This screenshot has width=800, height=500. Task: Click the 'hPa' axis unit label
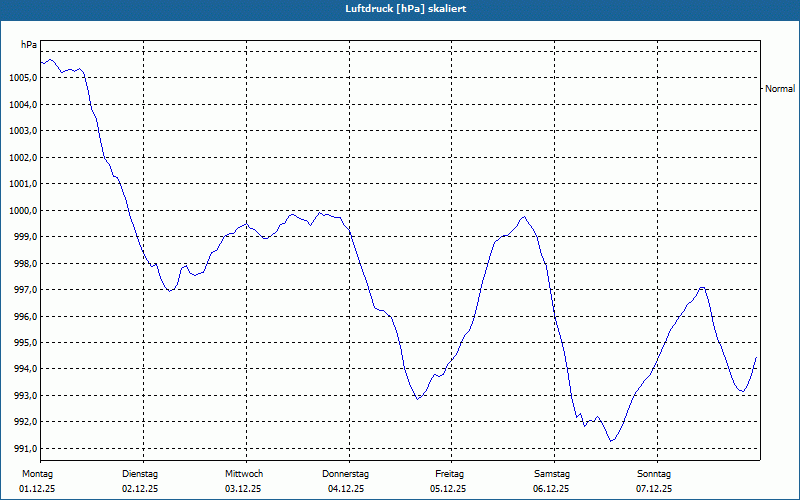pos(29,45)
